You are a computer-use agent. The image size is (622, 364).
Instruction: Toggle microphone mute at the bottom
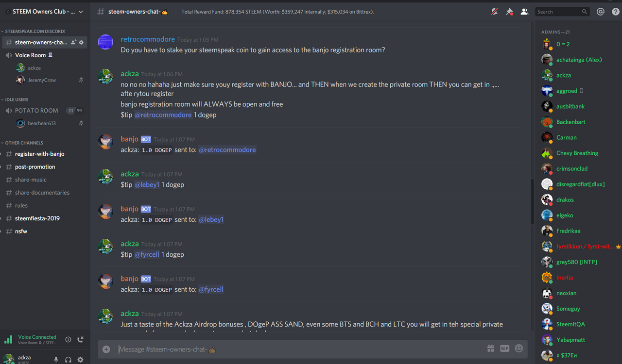(x=56, y=360)
